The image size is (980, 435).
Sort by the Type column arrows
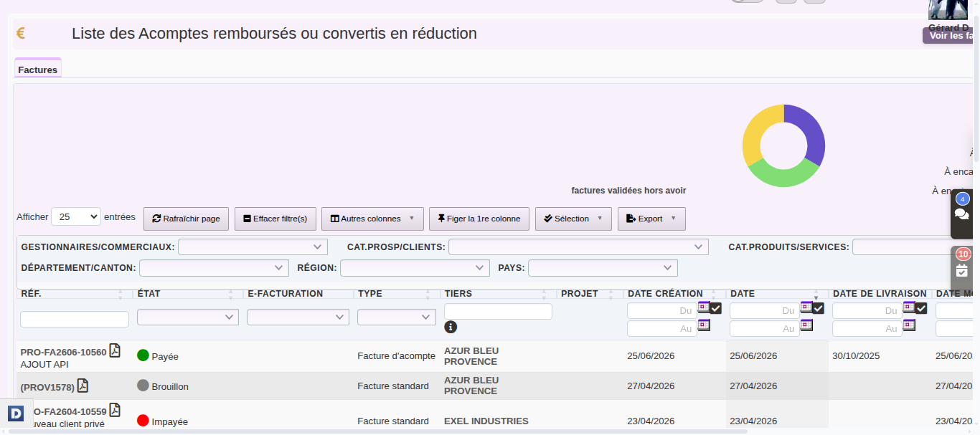pos(428,294)
